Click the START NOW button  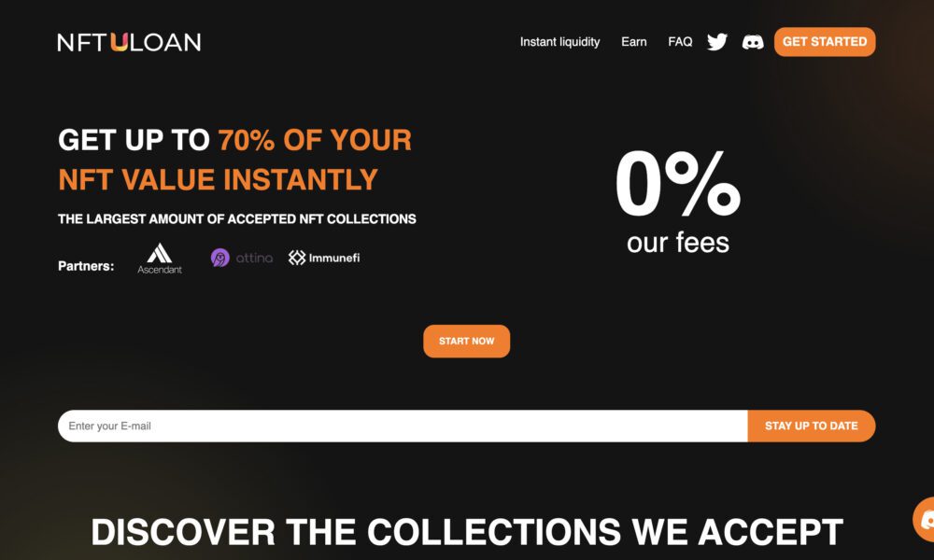466,341
